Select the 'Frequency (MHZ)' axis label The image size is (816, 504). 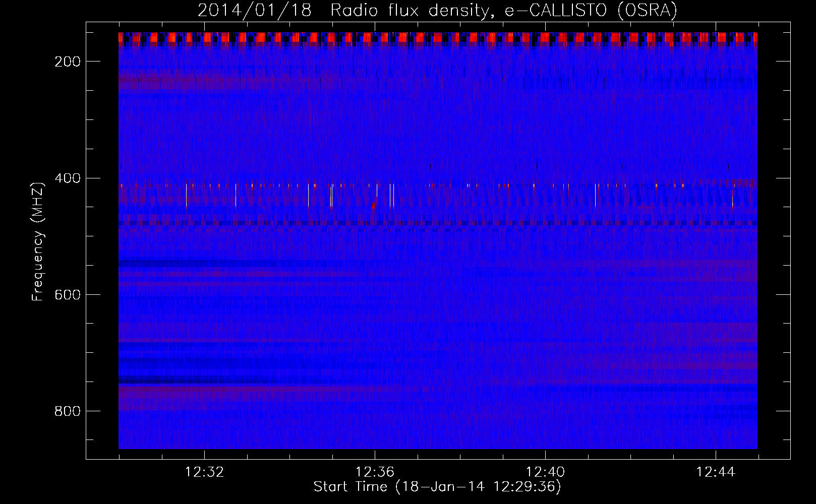[38, 241]
